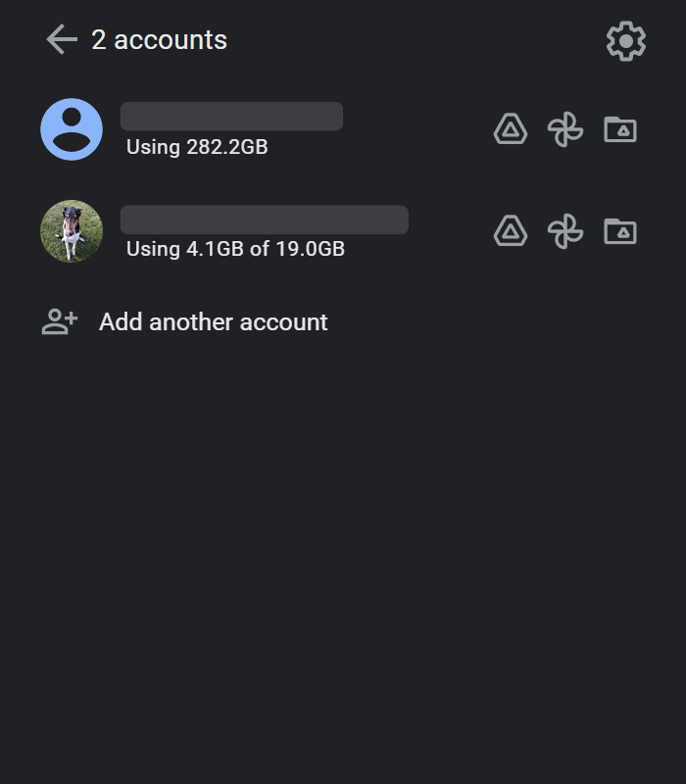Open Google Photos for the 4.1GB account

(x=565, y=231)
